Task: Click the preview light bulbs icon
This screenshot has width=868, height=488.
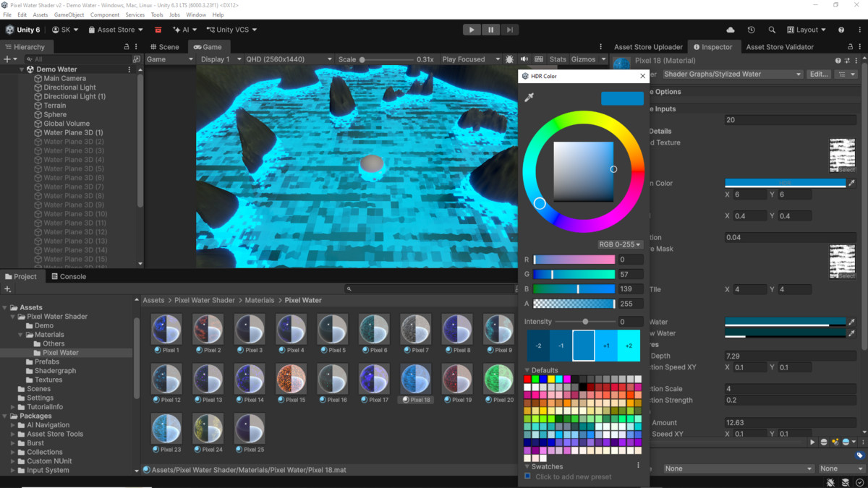Action: 835,442
